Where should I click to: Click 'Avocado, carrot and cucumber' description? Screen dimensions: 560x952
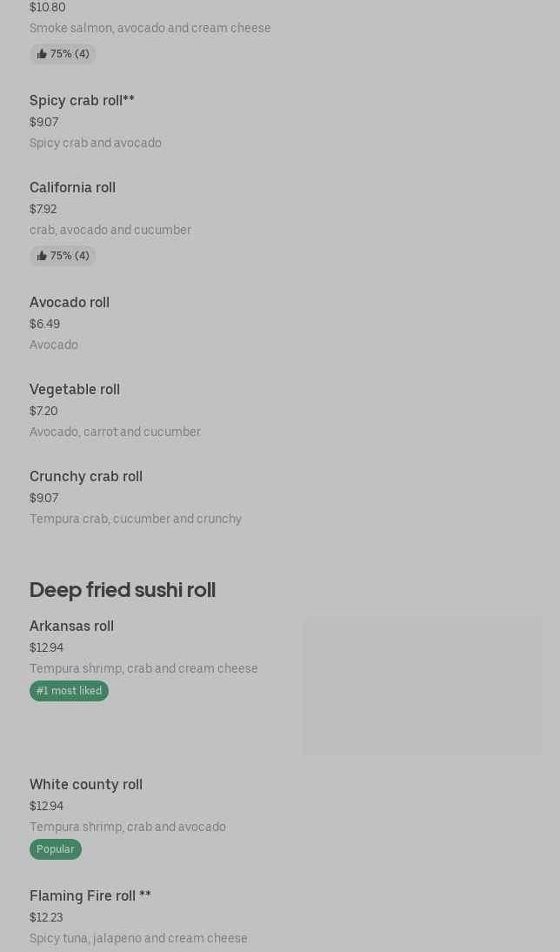[115, 432]
